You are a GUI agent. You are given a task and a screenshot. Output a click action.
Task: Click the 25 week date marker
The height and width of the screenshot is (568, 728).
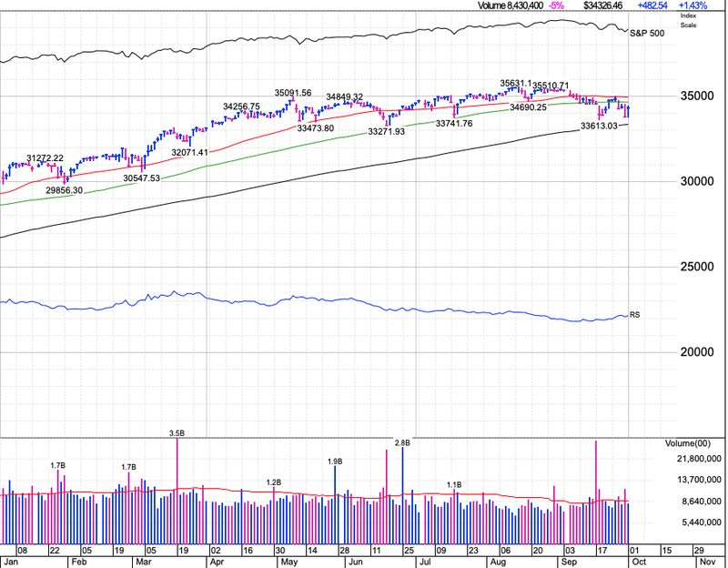409,551
